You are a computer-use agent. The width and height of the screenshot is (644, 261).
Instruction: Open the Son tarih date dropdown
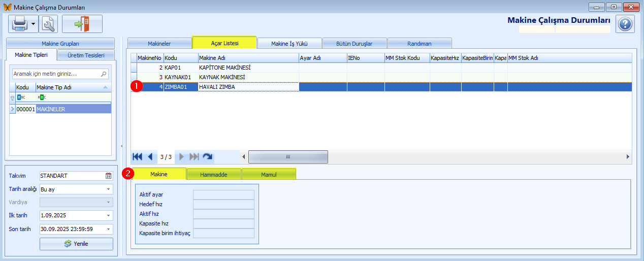click(108, 229)
